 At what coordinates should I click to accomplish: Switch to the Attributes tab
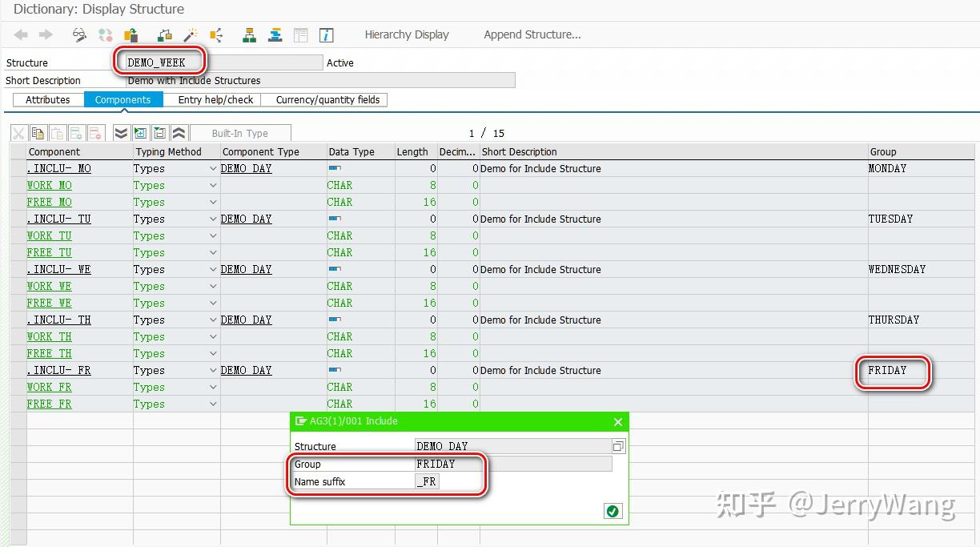(48, 99)
